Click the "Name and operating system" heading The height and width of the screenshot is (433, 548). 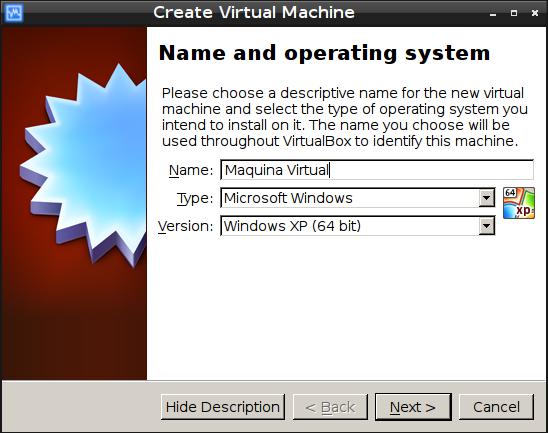point(324,53)
